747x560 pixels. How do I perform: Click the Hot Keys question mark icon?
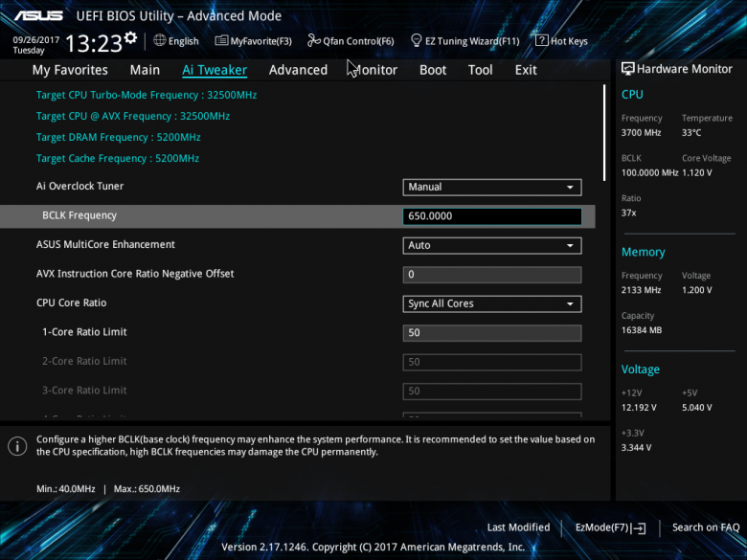541,40
